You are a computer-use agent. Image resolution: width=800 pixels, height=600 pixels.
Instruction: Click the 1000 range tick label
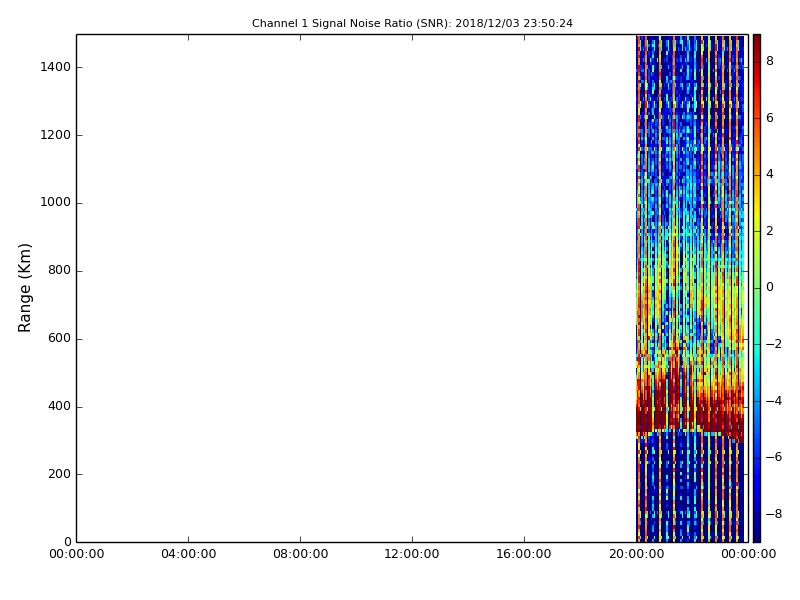[56, 203]
